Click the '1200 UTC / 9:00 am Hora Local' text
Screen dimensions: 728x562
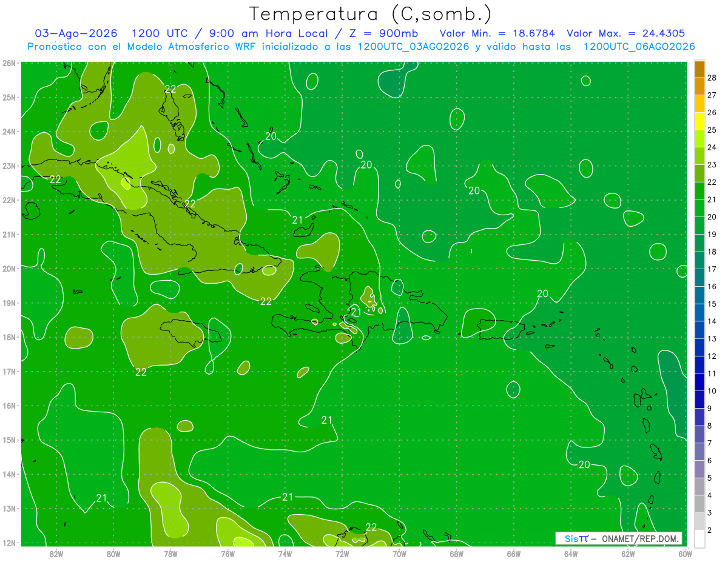[231, 33]
